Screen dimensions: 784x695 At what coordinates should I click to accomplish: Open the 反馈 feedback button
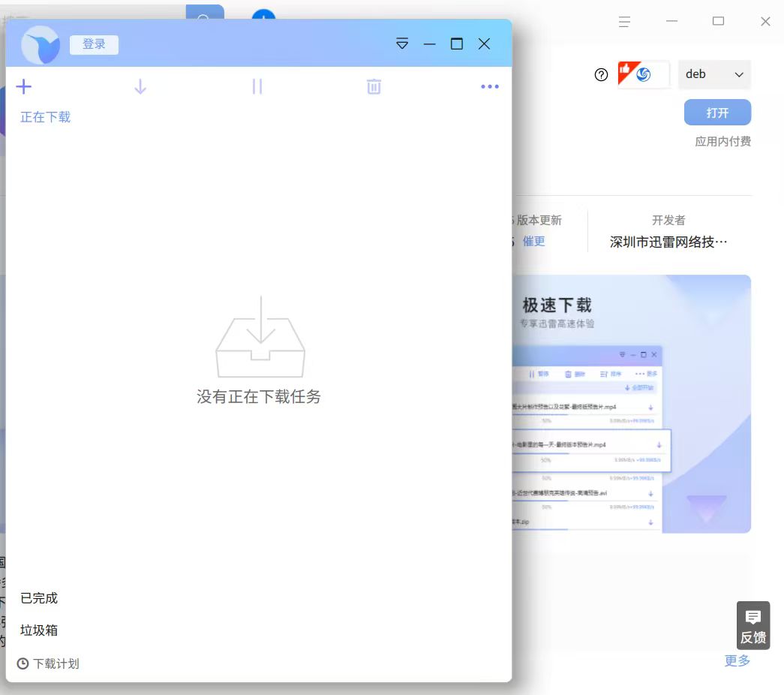point(753,625)
